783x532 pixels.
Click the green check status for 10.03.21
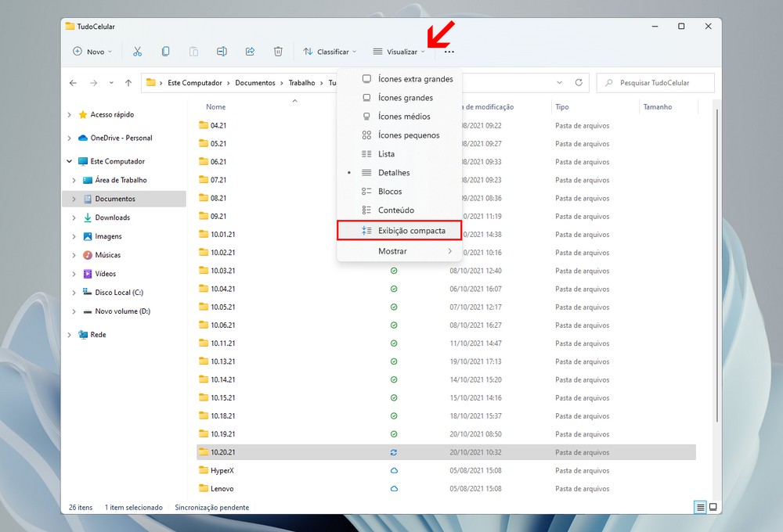[x=394, y=271]
